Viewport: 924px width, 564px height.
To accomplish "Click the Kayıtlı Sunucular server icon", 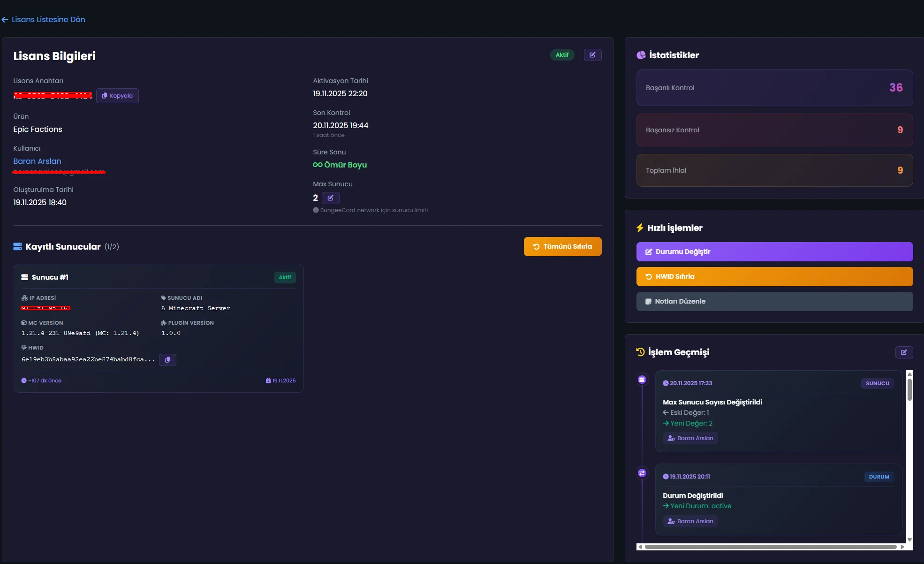I will [x=17, y=246].
